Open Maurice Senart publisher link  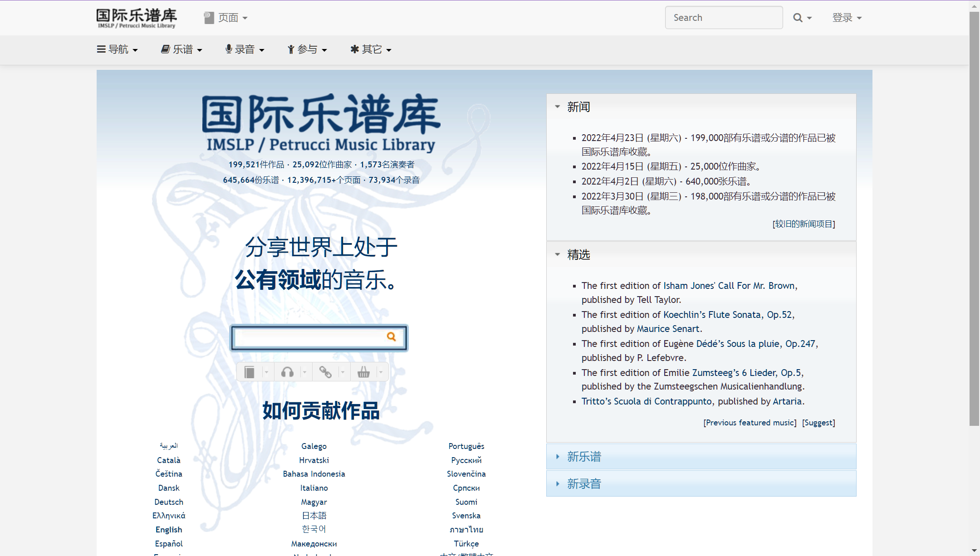click(x=668, y=329)
